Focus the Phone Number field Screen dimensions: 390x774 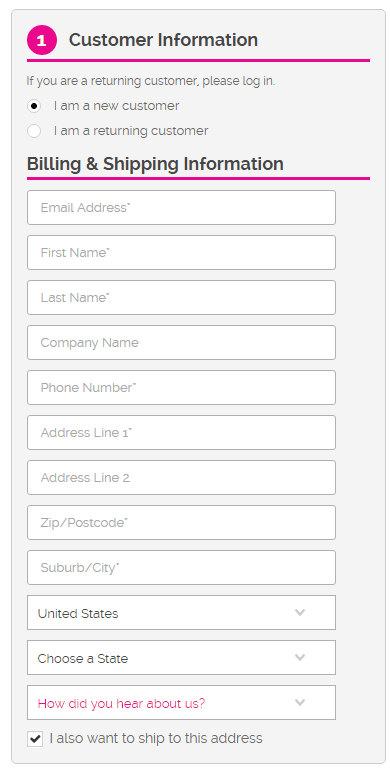[181, 387]
